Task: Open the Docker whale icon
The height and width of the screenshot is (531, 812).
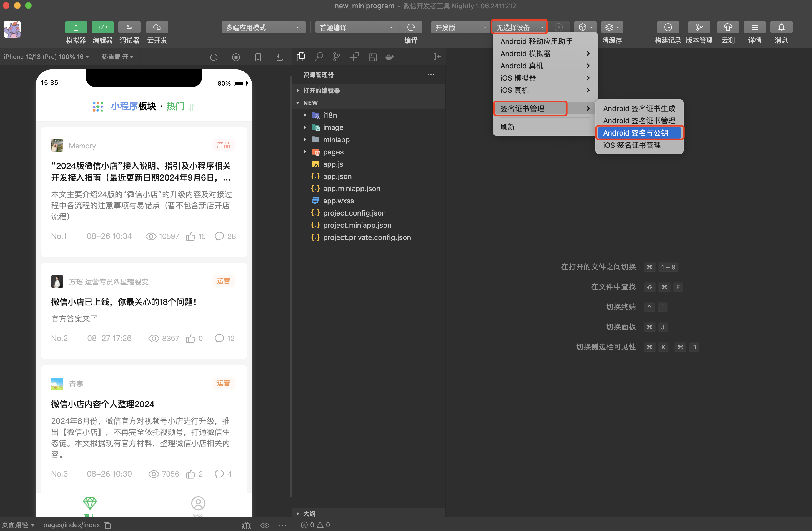Action: click(x=390, y=57)
